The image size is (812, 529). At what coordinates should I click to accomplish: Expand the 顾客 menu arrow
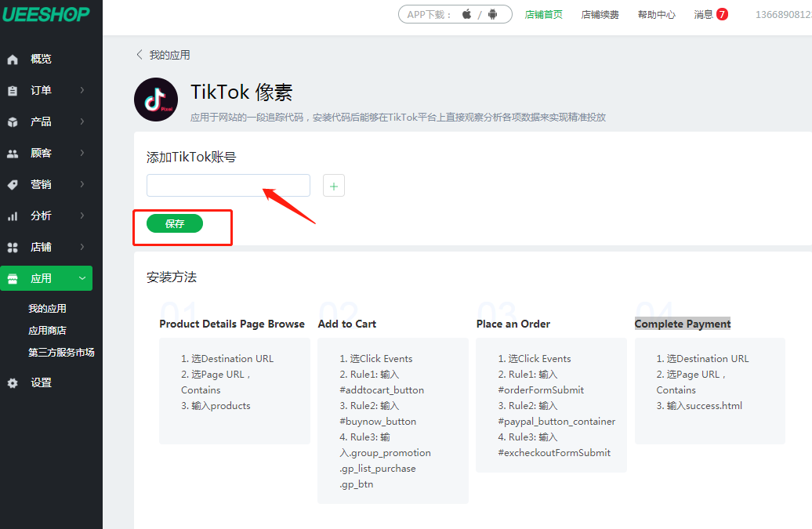coord(82,153)
